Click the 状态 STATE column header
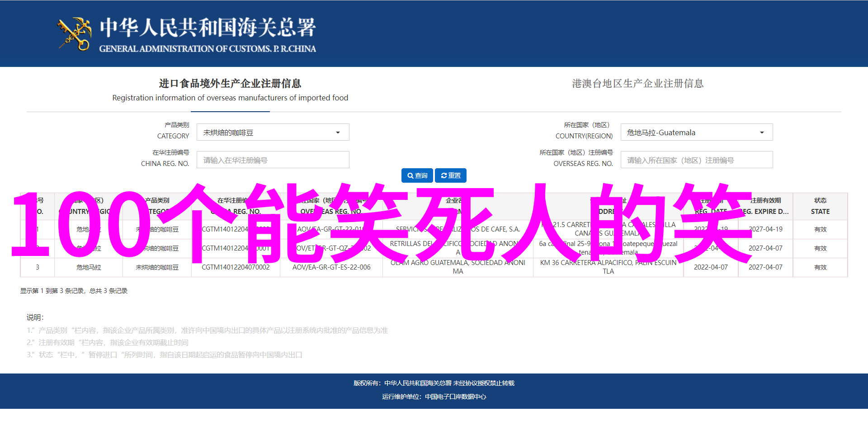 pyautogui.click(x=820, y=206)
